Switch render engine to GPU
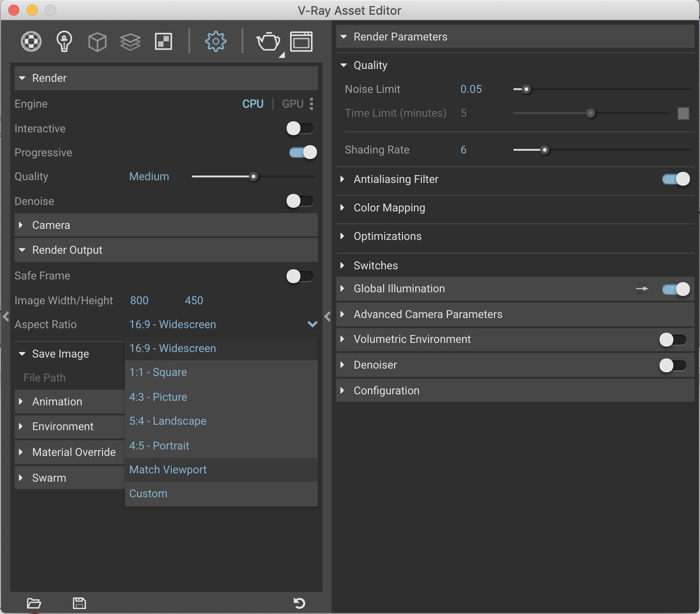 292,104
